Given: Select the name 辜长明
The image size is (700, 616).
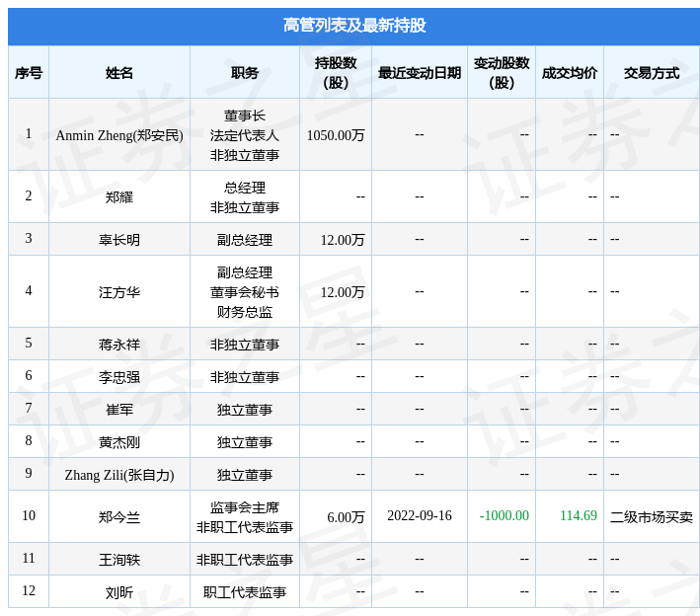Looking at the screenshot, I should pos(119,240).
